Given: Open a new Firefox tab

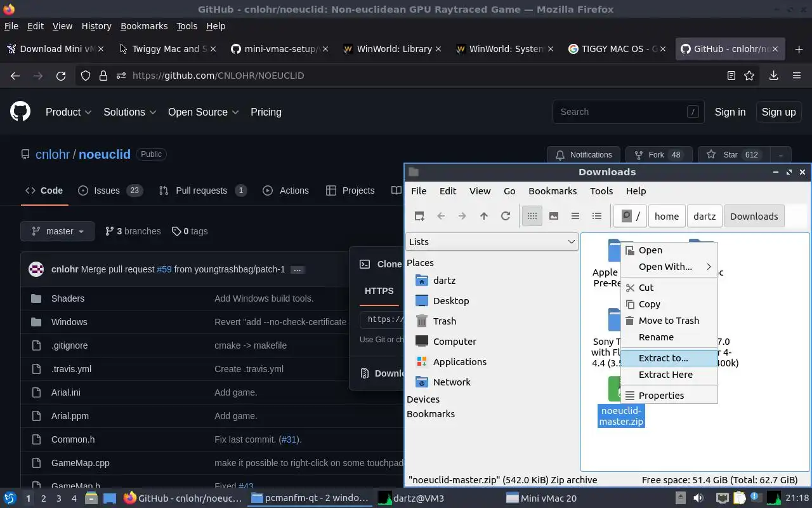Looking at the screenshot, I should pos(799,49).
